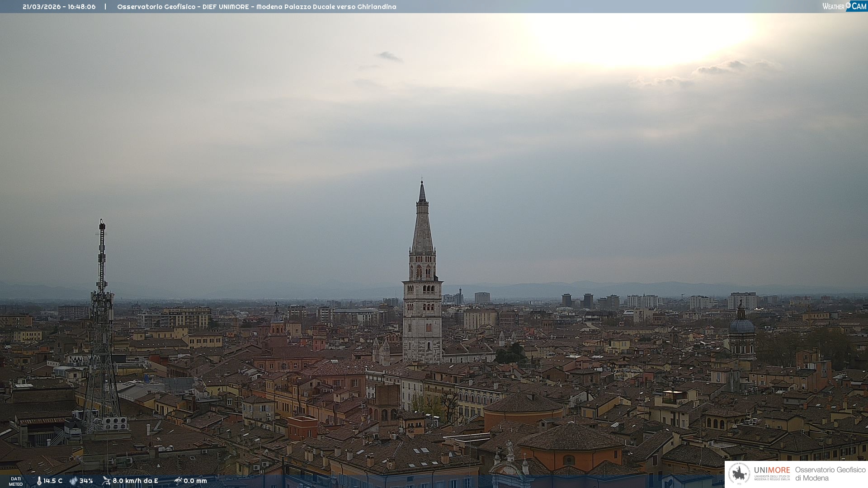
Task: Click the thermometer temperature icon
Action: [x=39, y=481]
